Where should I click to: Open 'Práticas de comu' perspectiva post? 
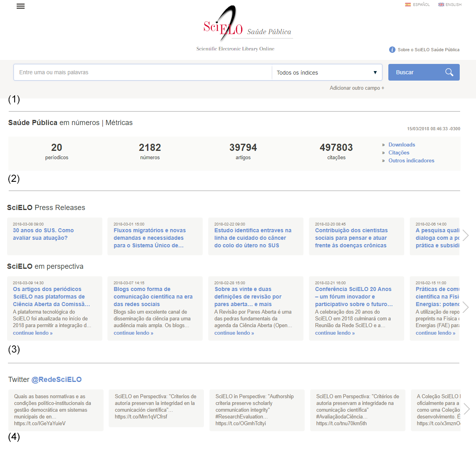click(x=438, y=297)
